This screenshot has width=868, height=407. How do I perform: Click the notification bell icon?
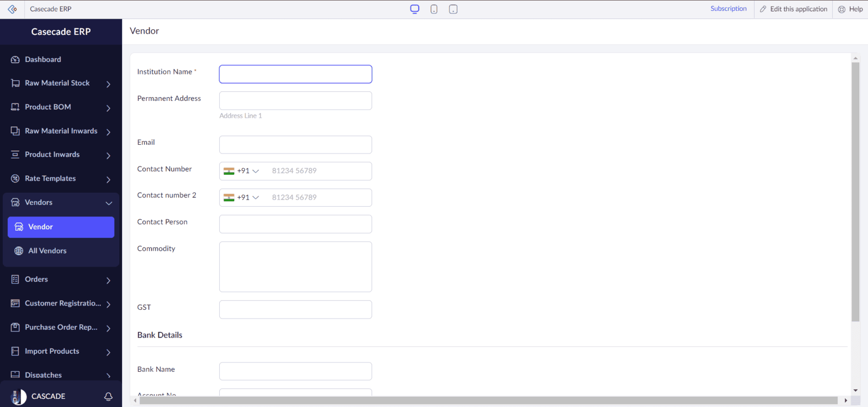click(108, 397)
